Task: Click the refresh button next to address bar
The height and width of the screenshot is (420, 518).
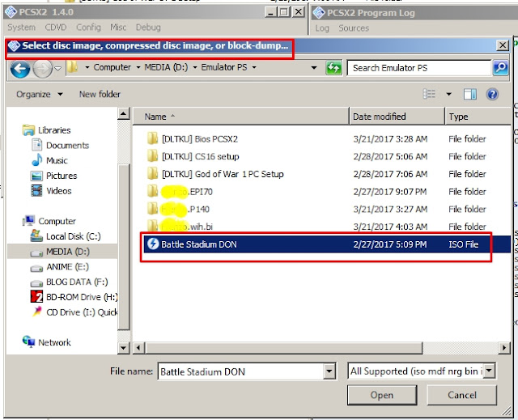Action: 333,68
